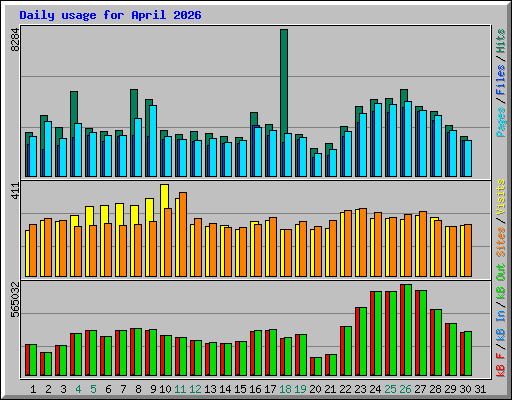Click the 'Daily usage for April 2026' title
Image resolution: width=512 pixels, height=400 pixels.
coord(110,15)
